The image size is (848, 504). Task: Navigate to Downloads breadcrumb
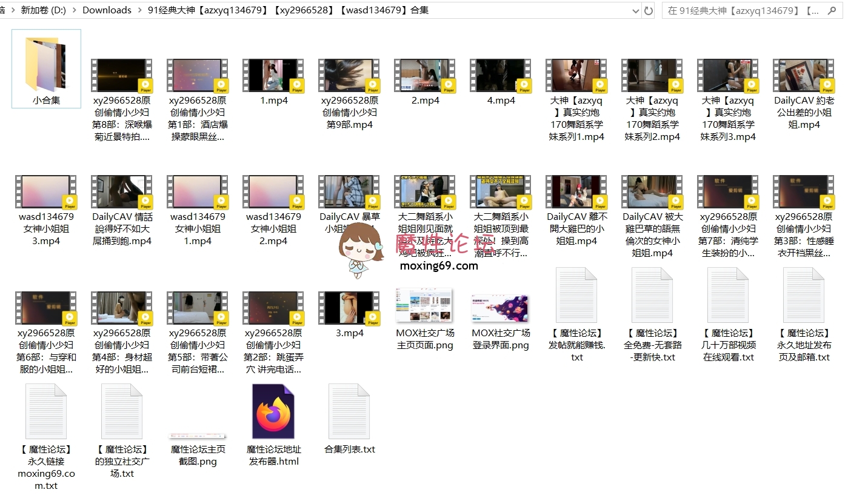pyautogui.click(x=107, y=10)
